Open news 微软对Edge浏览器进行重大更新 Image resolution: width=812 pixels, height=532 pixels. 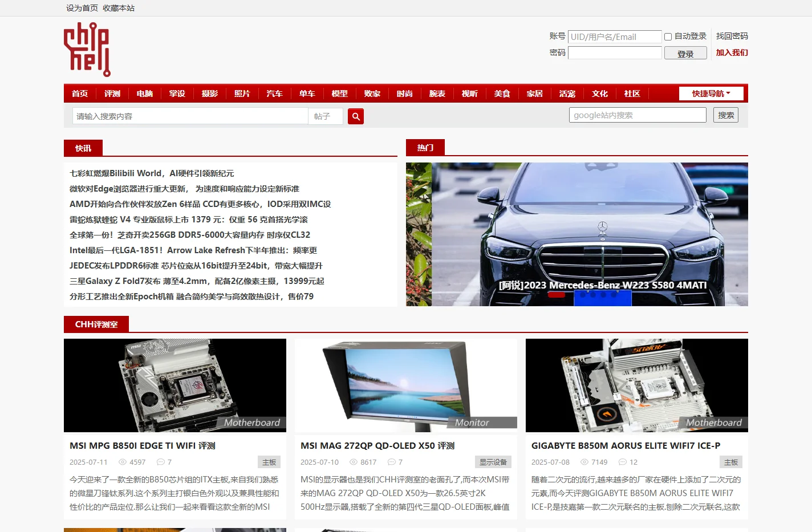[184, 189]
